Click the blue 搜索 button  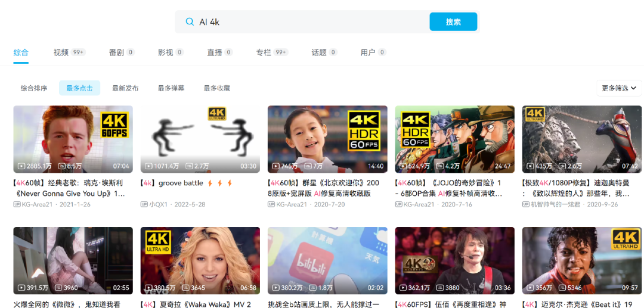[453, 21]
